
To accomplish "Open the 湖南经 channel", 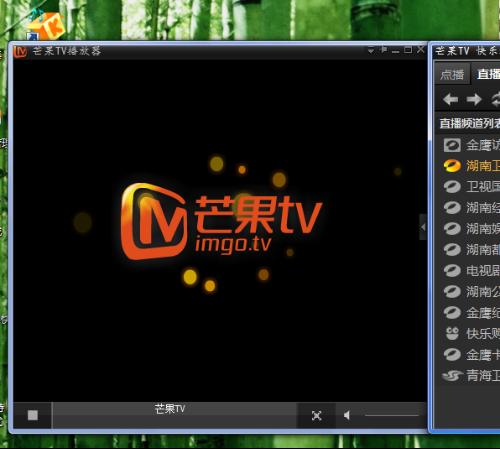I will 471,208.
